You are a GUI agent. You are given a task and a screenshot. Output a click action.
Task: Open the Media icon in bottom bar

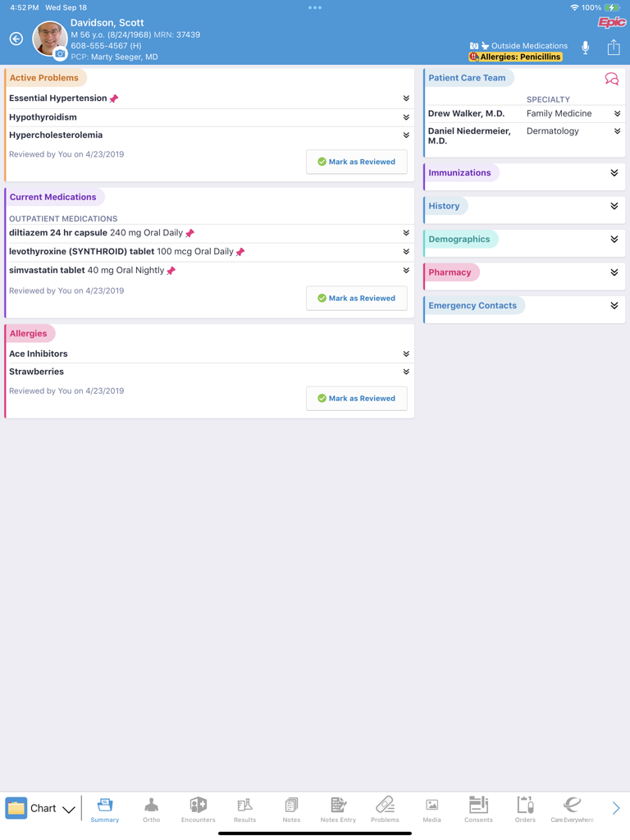431,806
